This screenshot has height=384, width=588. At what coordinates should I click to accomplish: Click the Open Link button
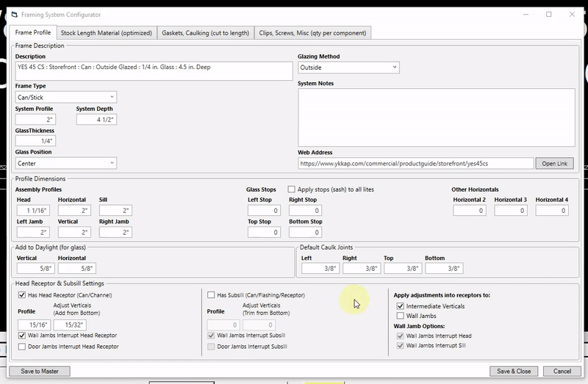(555, 163)
